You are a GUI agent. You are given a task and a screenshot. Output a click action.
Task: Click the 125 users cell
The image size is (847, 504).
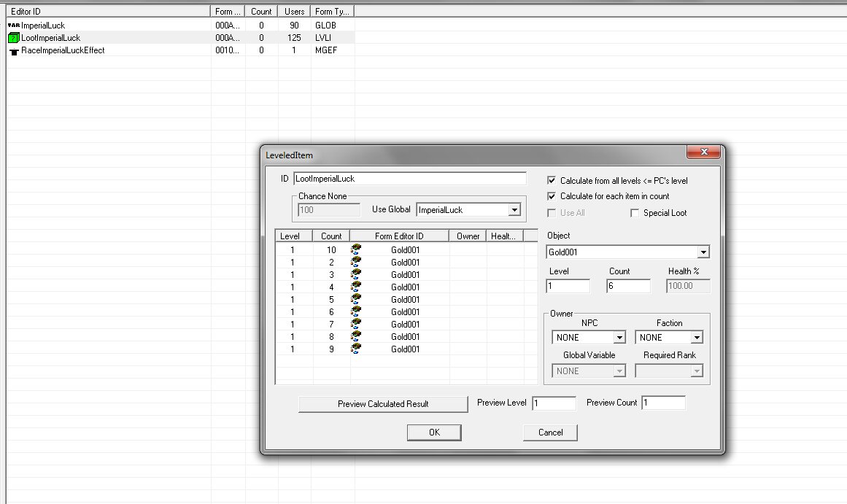tap(295, 38)
